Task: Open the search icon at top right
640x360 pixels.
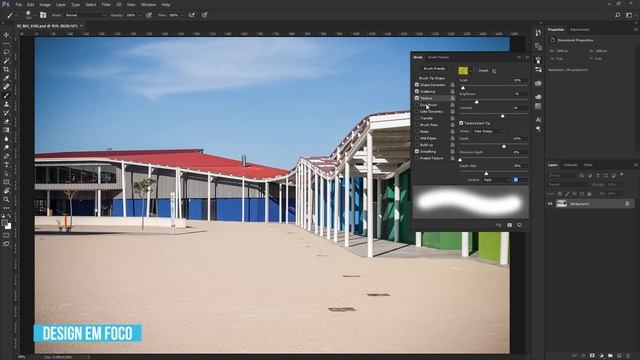Action: [618, 15]
